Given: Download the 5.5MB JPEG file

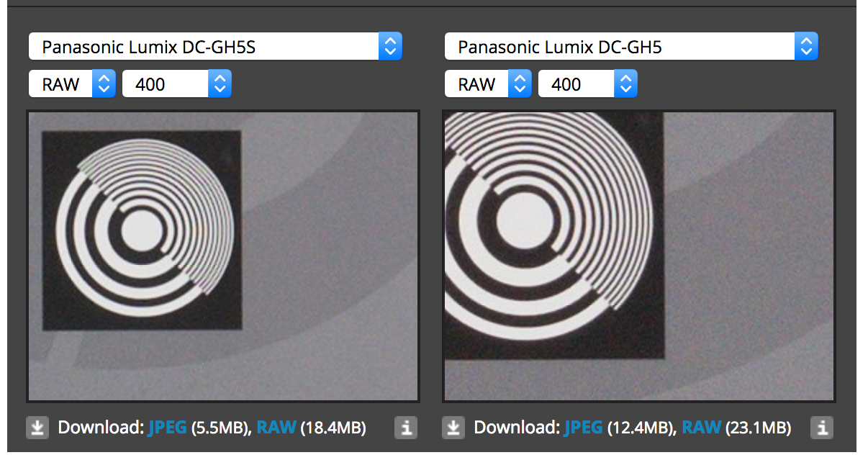Looking at the screenshot, I should [x=167, y=428].
